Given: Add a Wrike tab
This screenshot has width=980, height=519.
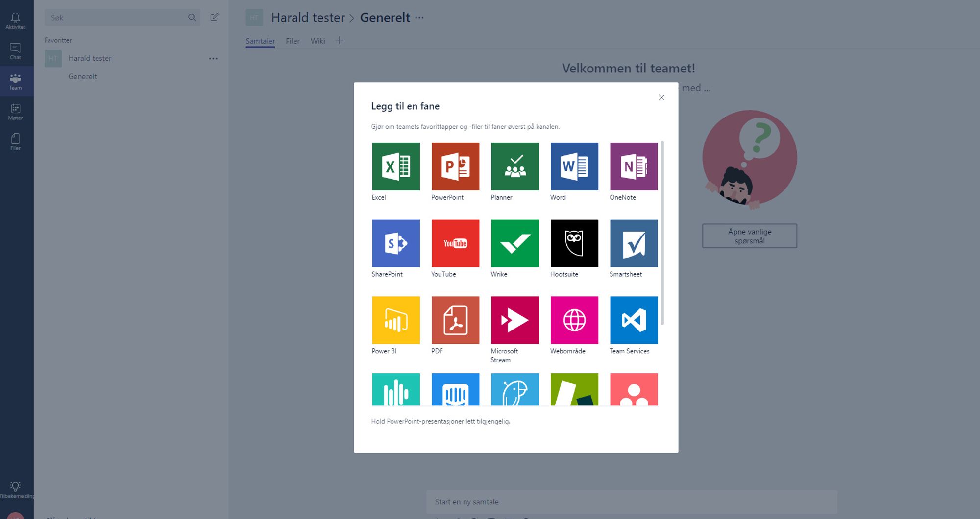Looking at the screenshot, I should coord(514,243).
